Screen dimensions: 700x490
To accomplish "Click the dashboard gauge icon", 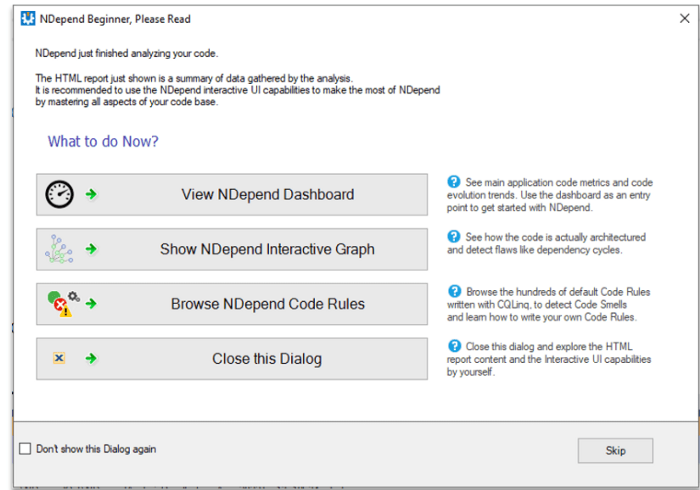I will tap(59, 195).
